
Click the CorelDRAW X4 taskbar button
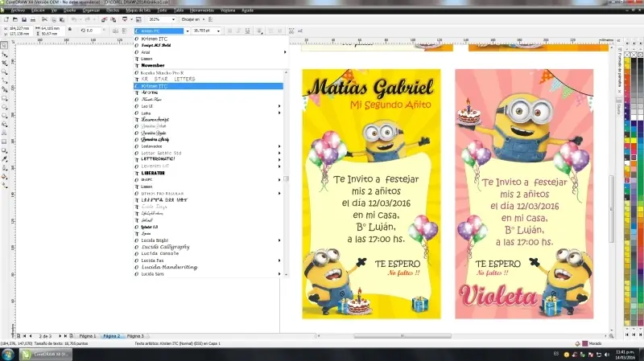coord(45,354)
